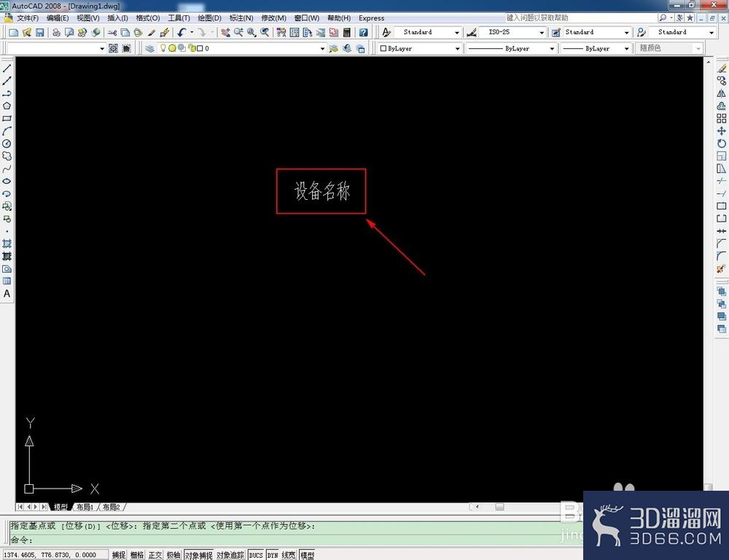Viewport: 729px width, 560px height.
Task: Toggle DYN dynamic input in status bar
Action: pyautogui.click(x=273, y=555)
